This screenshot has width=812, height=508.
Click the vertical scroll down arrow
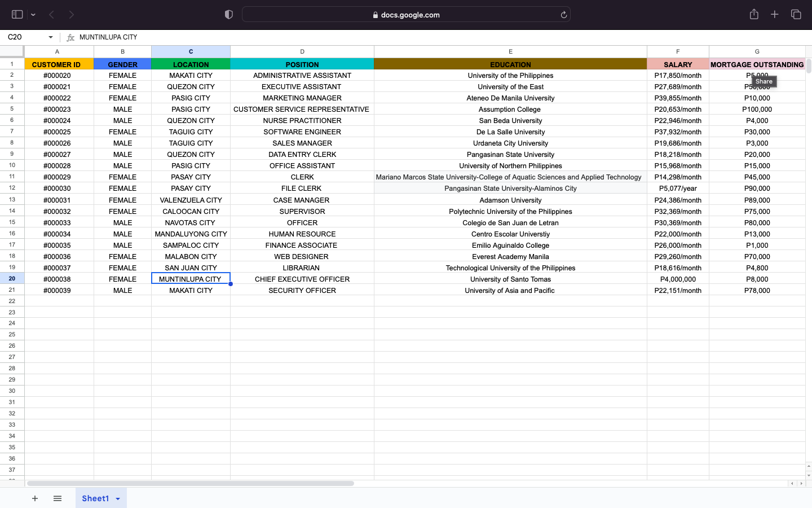coord(809,475)
